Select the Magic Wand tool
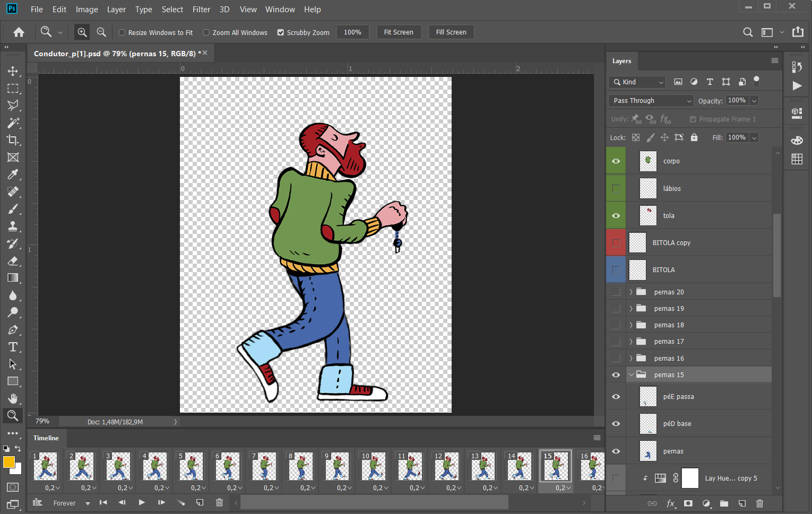812x514 pixels. 13,123
